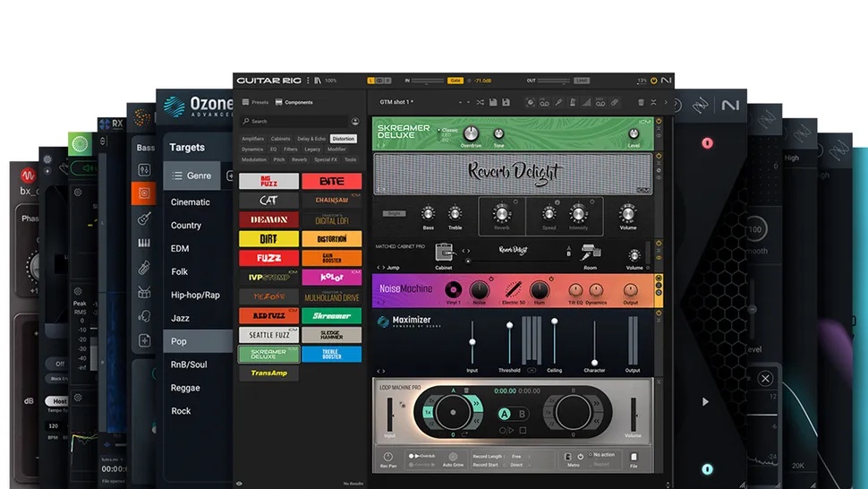Click the component Search field
This screenshot has height=489, width=868.
294,121
